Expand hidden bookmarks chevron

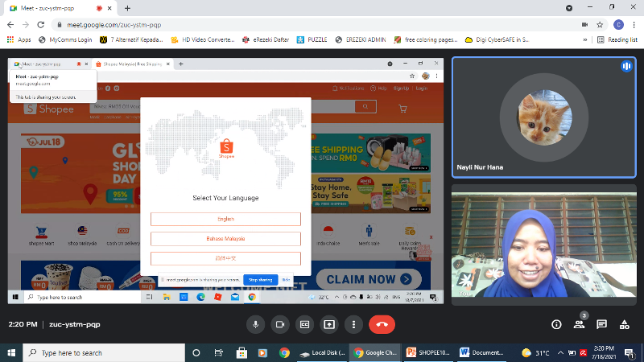click(x=585, y=39)
